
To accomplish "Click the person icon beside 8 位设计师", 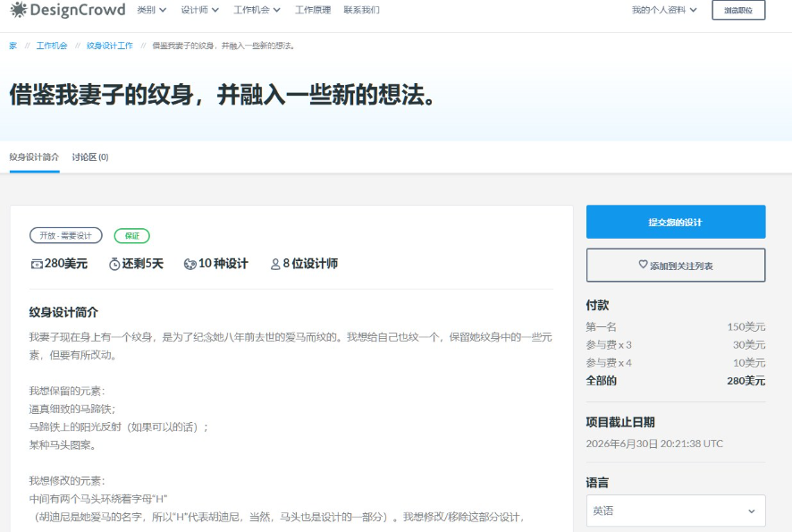I will [275, 264].
